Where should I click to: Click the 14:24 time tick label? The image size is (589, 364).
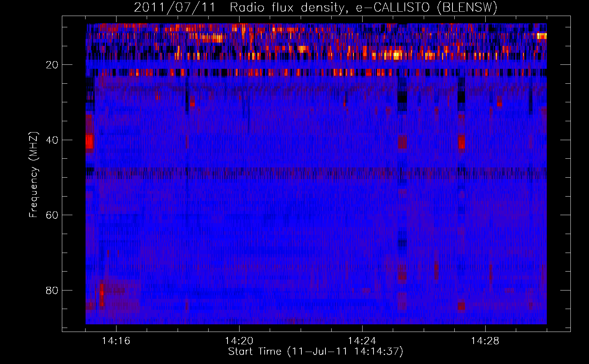coord(362,341)
